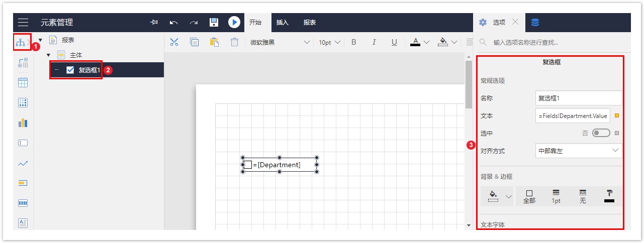Toggle the 选中 switch on
Screen dimensions: 644x243
pos(601,133)
